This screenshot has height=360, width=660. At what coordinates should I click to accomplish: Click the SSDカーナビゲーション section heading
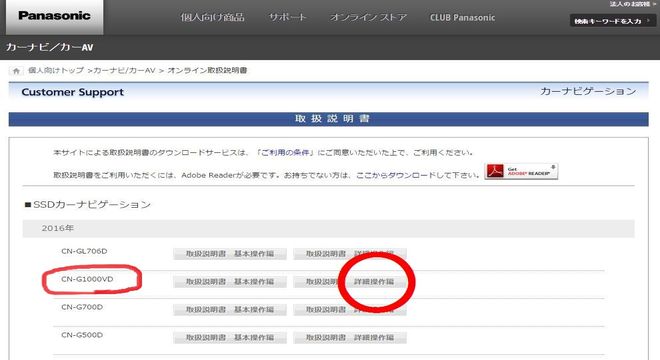(x=88, y=205)
